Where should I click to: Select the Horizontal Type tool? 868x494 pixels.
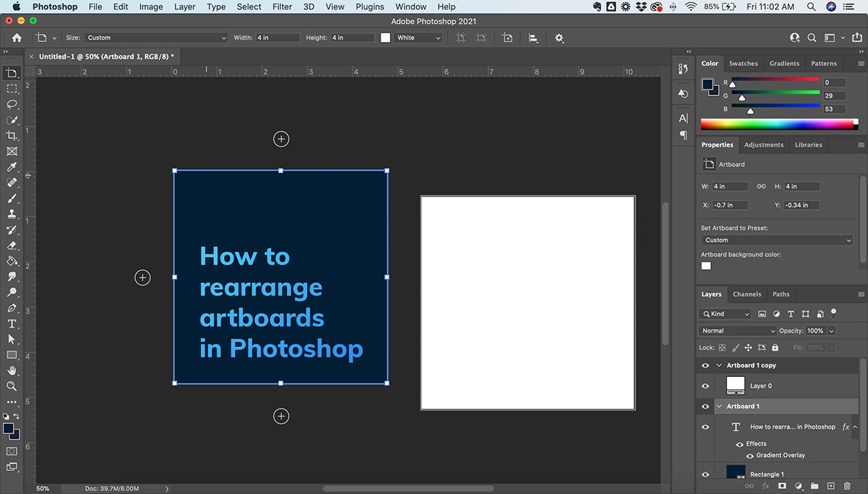coord(12,325)
